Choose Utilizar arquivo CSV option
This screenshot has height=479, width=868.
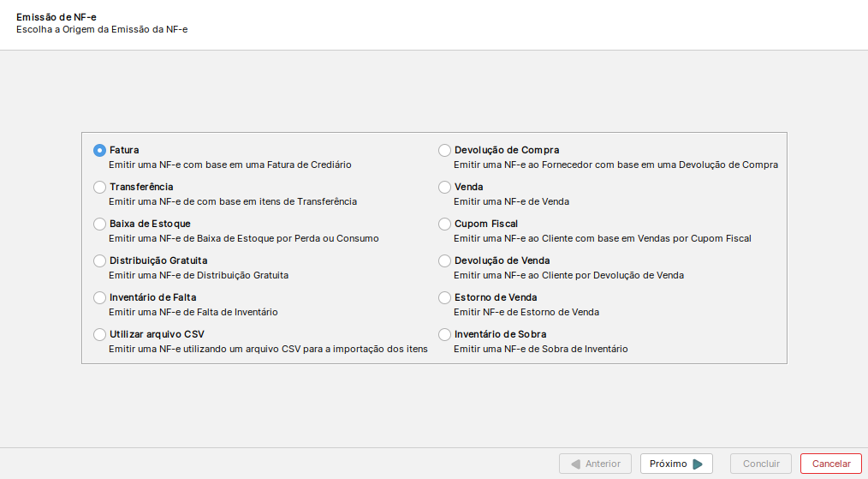99,335
